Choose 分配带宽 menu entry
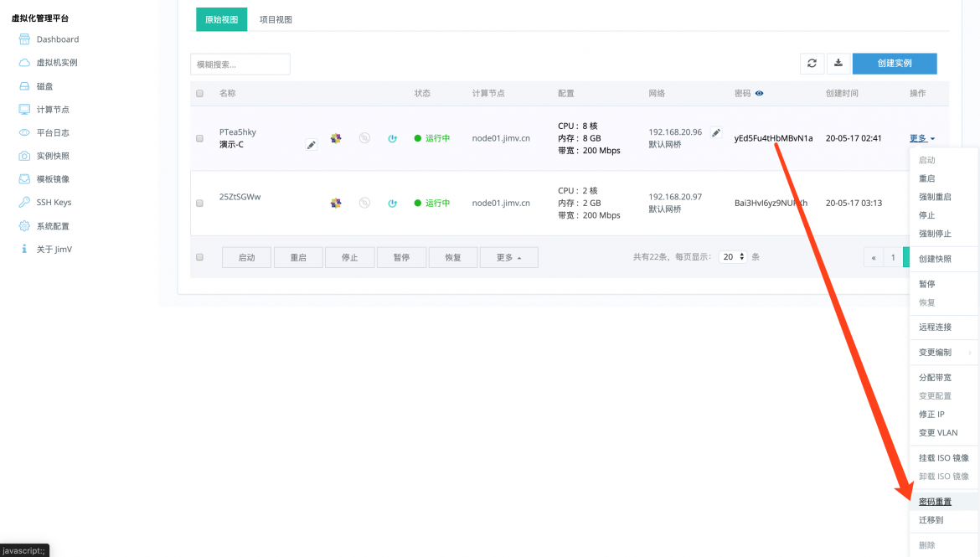Screen dimensions: 980x557 tap(935, 378)
